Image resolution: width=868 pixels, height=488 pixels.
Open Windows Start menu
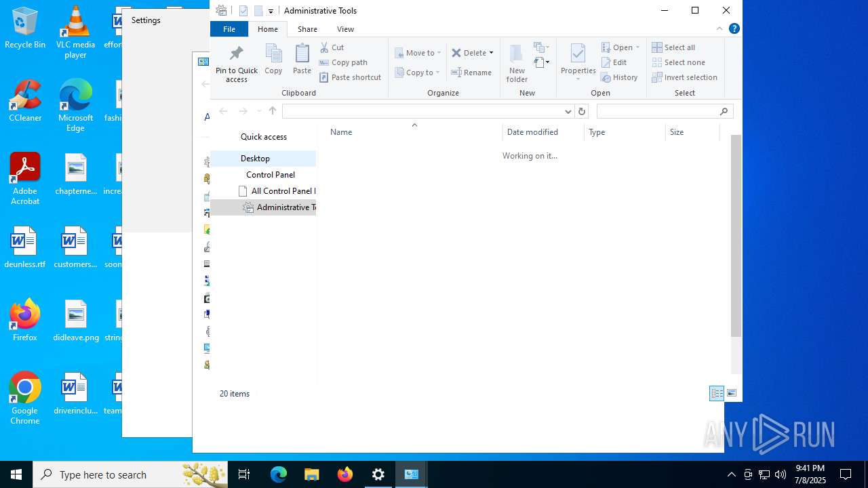16,474
